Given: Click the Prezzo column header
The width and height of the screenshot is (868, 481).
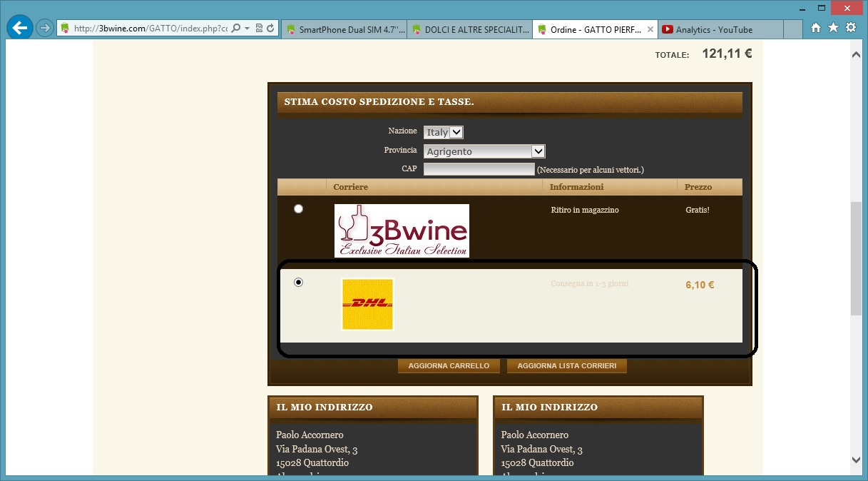Looking at the screenshot, I should pos(698,187).
